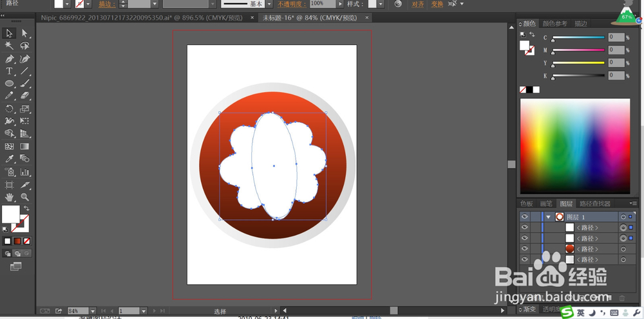Select the Ellipse tool
644x319 pixels.
pos(9,83)
